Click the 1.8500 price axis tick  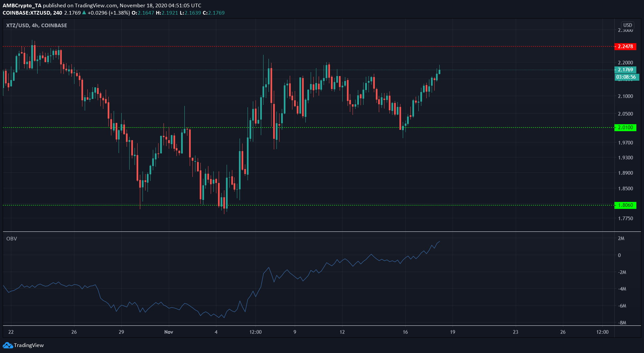coord(625,189)
